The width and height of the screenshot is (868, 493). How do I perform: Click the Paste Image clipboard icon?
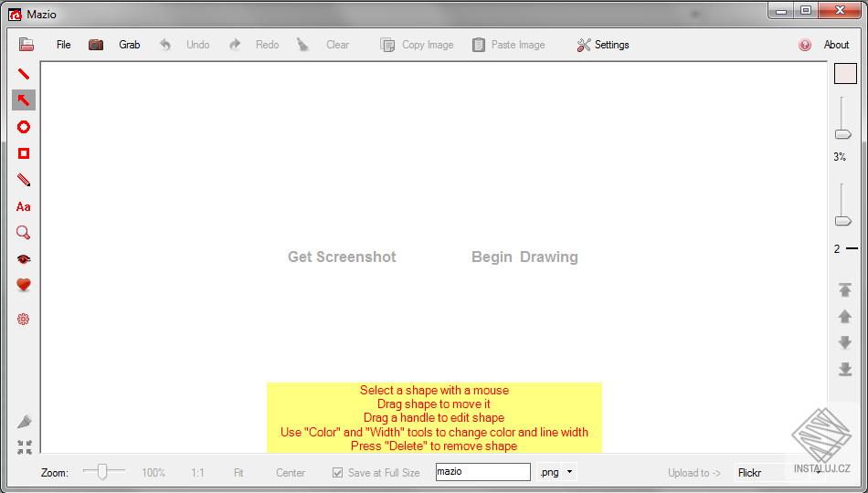pyautogui.click(x=478, y=45)
